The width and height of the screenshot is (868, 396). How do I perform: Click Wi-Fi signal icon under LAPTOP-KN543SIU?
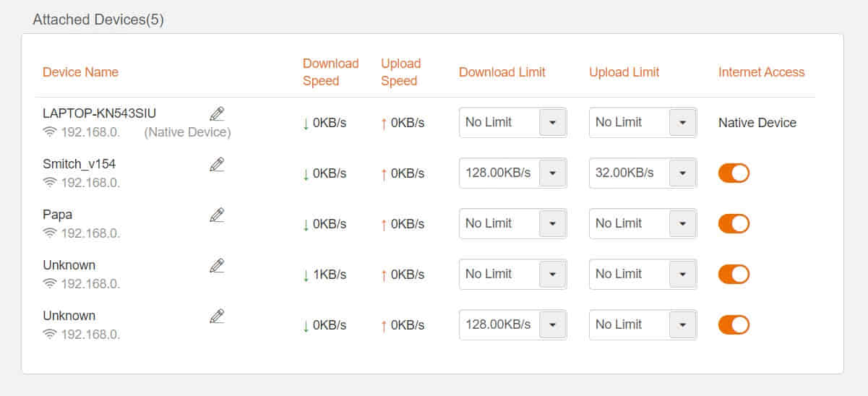[50, 132]
